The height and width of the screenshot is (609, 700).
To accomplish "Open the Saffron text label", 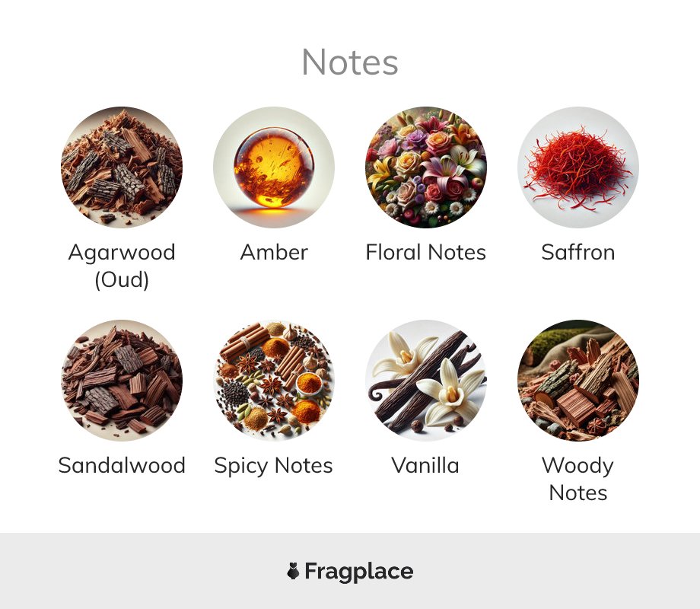I will pyautogui.click(x=578, y=253).
